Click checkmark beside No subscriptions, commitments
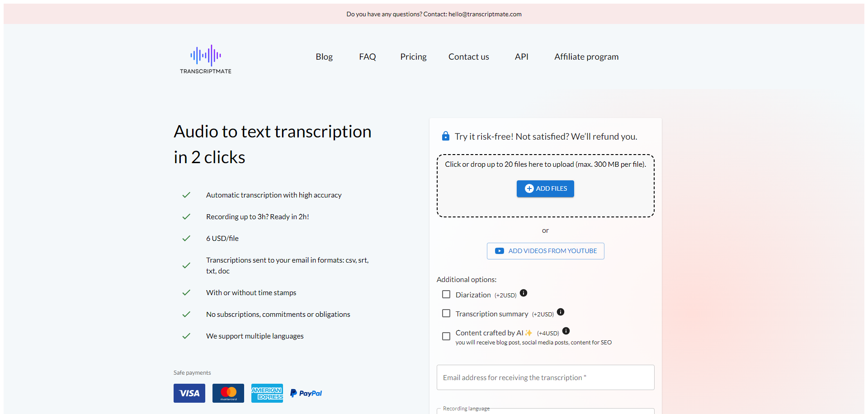868x414 pixels. point(186,314)
